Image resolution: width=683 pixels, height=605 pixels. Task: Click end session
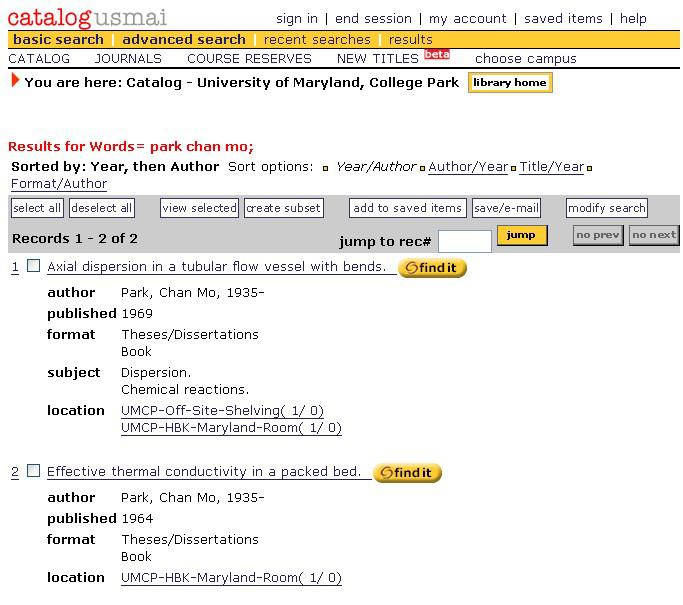click(373, 19)
